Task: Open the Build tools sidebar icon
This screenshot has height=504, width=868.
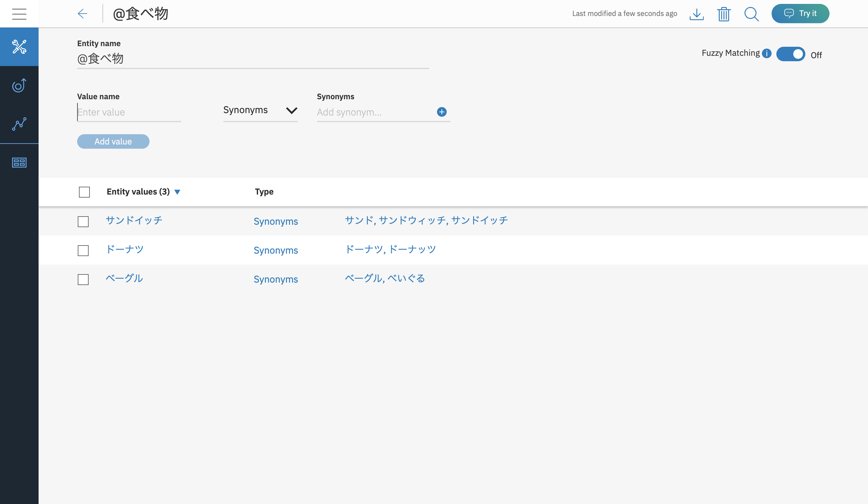Action: point(19,46)
